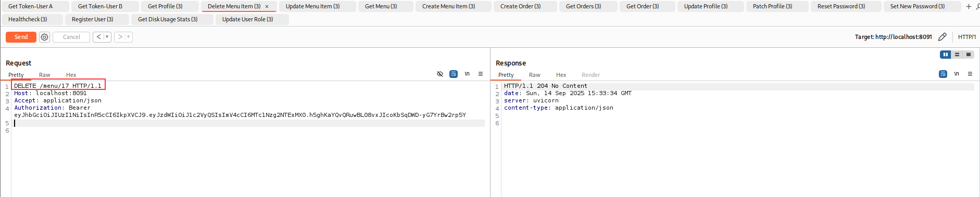Click the 'Accept: application/json' request header
980x197 pixels.
[x=58, y=100]
